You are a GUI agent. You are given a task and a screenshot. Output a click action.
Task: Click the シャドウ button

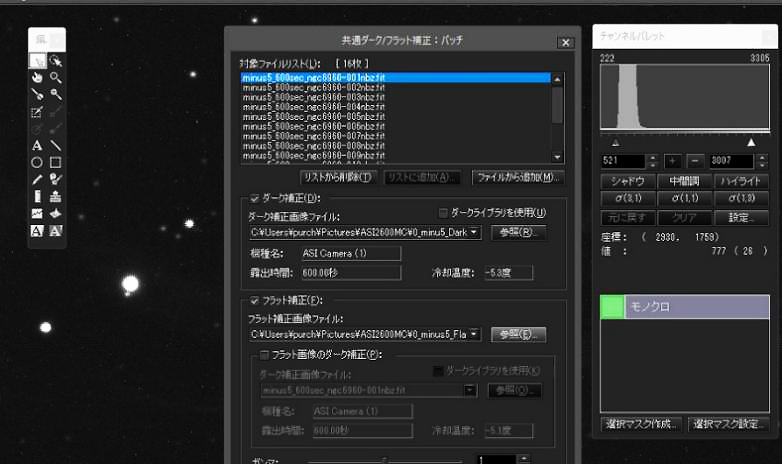pyautogui.click(x=628, y=181)
